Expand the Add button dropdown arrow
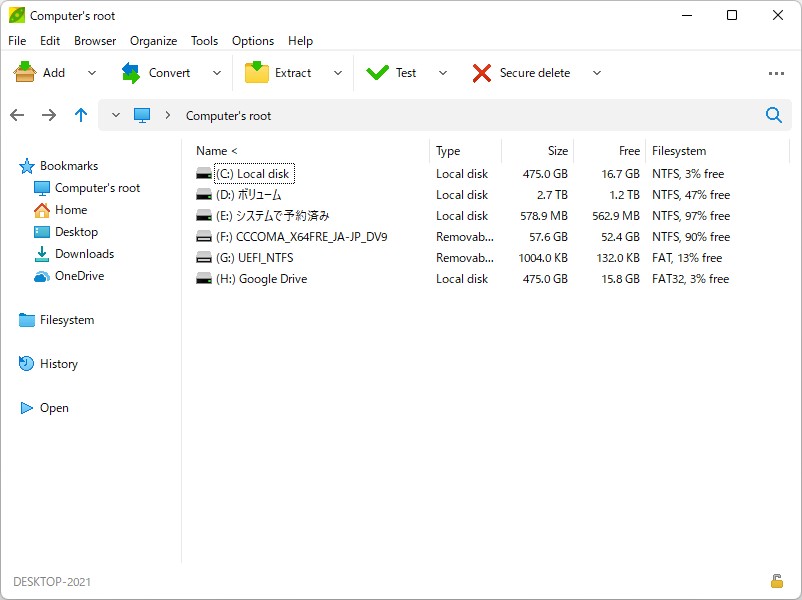 click(x=89, y=72)
